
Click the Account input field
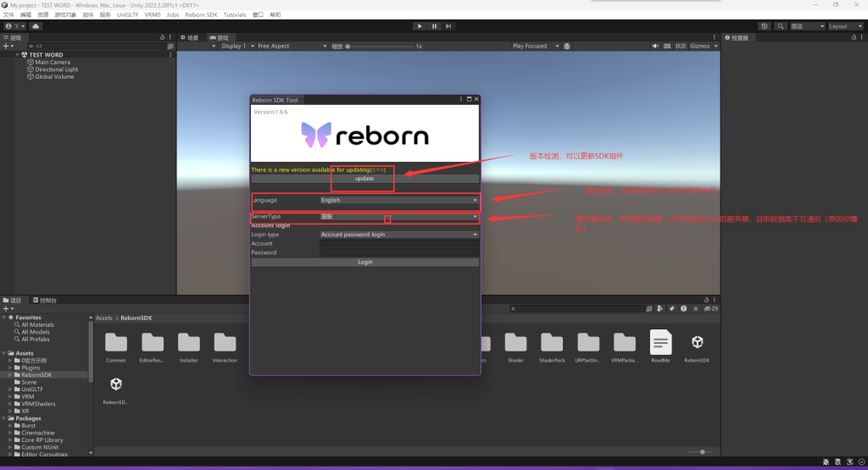coord(398,244)
